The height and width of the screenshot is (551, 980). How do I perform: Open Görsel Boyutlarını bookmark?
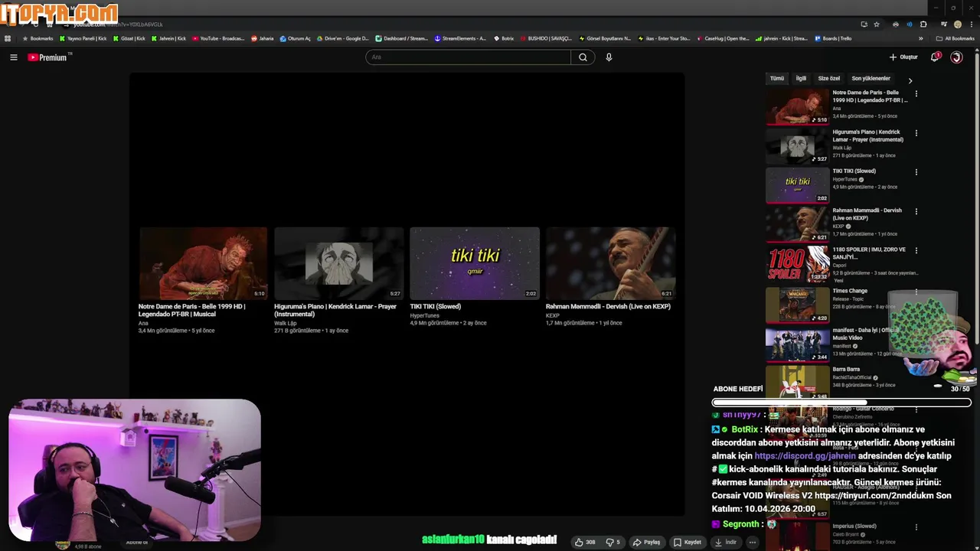click(x=605, y=38)
